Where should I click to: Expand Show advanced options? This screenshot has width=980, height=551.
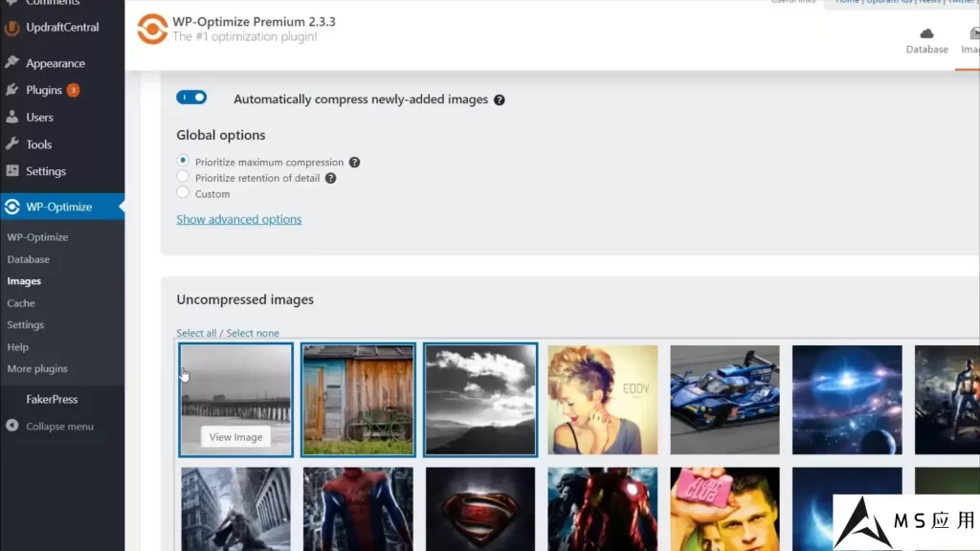point(238,219)
